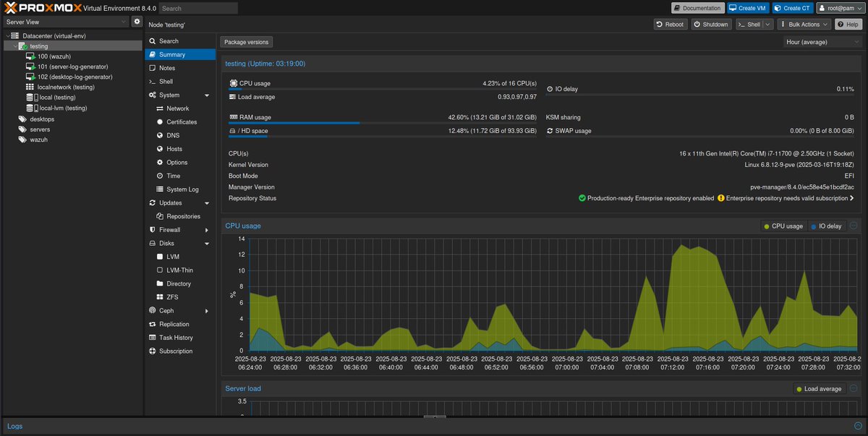Select VM 101 (server-log-generator) in the tree
Viewport: 868px width, 436px height.
pos(72,67)
